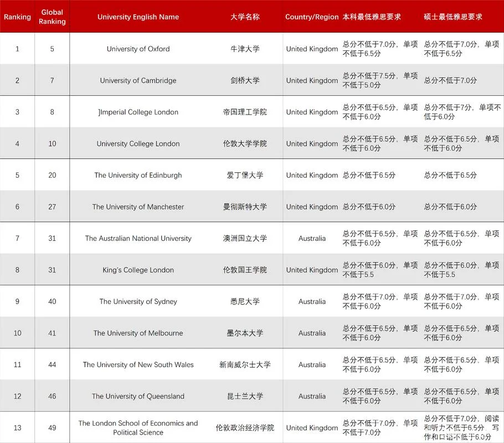Image resolution: width=504 pixels, height=443 pixels.
Task: Select global ranking cell '27' for Manchester
Action: click(x=52, y=207)
